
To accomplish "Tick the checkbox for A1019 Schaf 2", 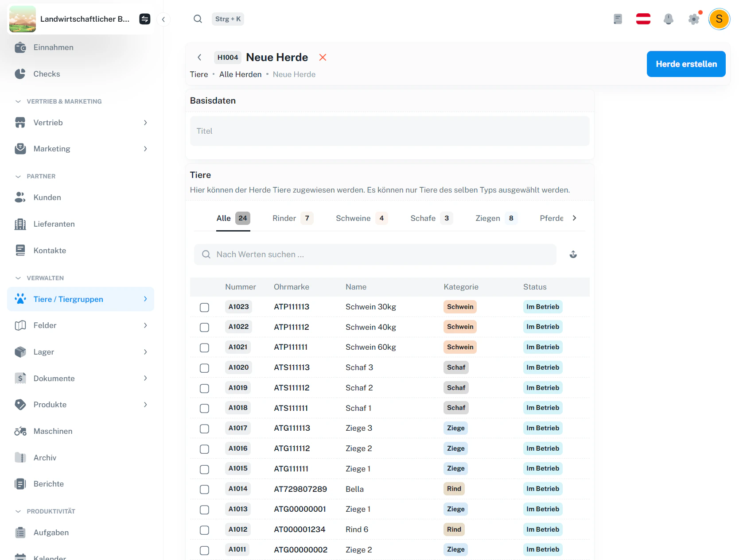I will (x=204, y=388).
